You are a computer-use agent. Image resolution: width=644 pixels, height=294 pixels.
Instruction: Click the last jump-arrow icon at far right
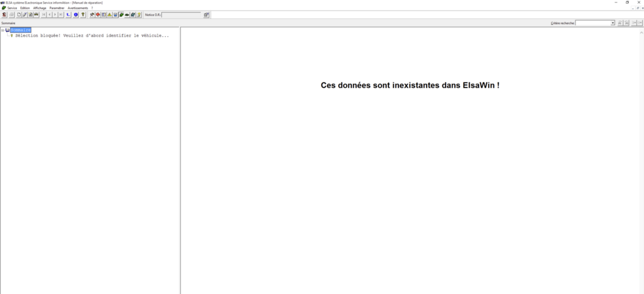(640, 23)
